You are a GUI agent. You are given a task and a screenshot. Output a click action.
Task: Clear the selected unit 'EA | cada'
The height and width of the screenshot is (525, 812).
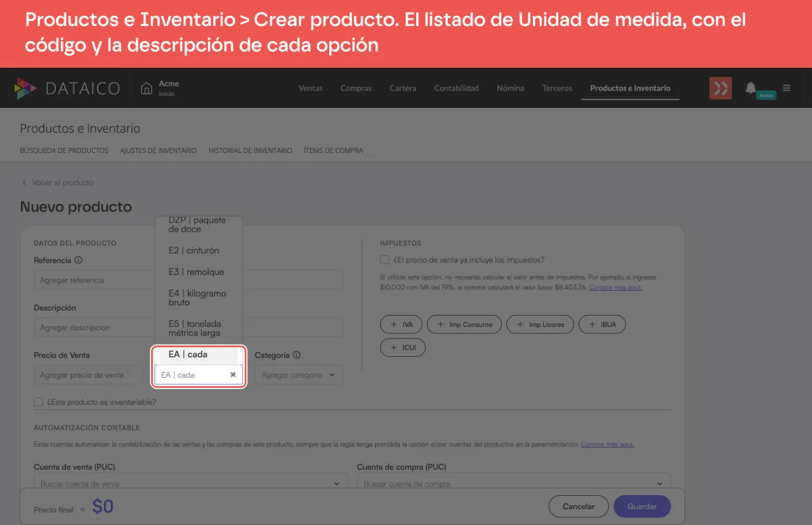point(233,375)
